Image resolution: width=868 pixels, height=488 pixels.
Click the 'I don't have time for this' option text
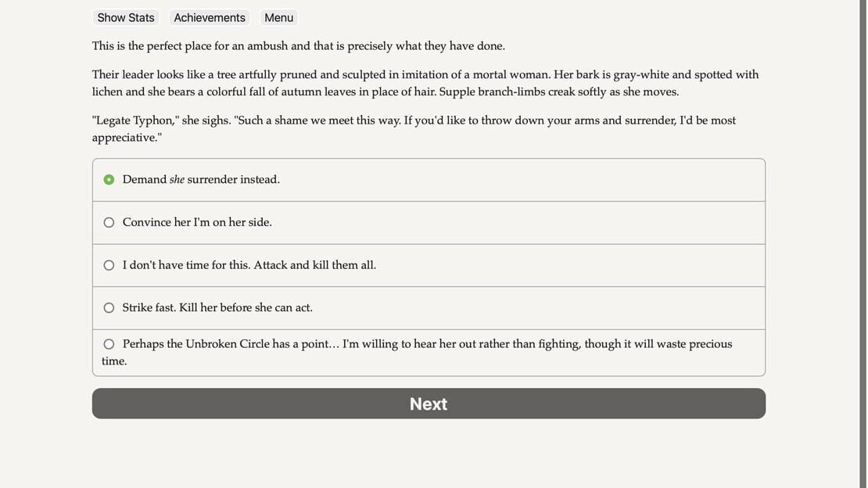pos(249,265)
